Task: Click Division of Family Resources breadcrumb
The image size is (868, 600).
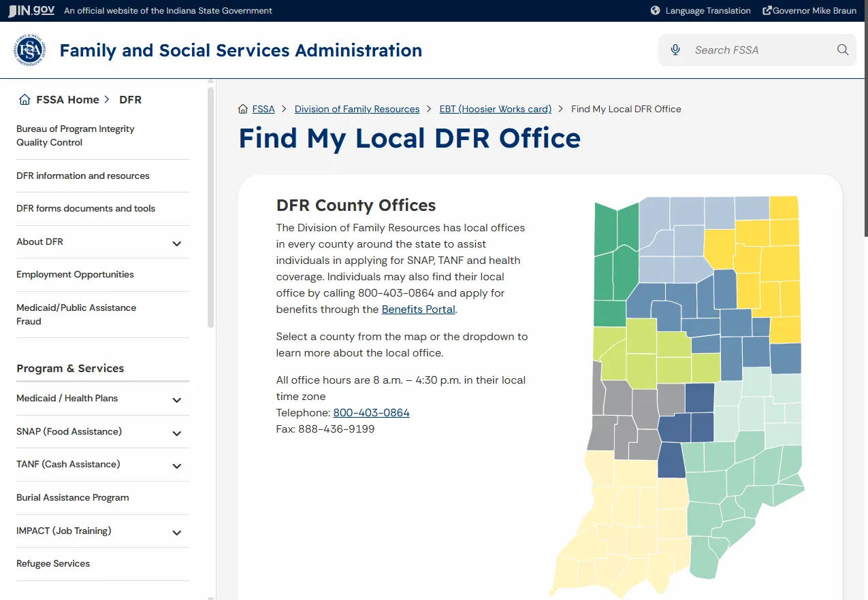Action: (x=357, y=109)
